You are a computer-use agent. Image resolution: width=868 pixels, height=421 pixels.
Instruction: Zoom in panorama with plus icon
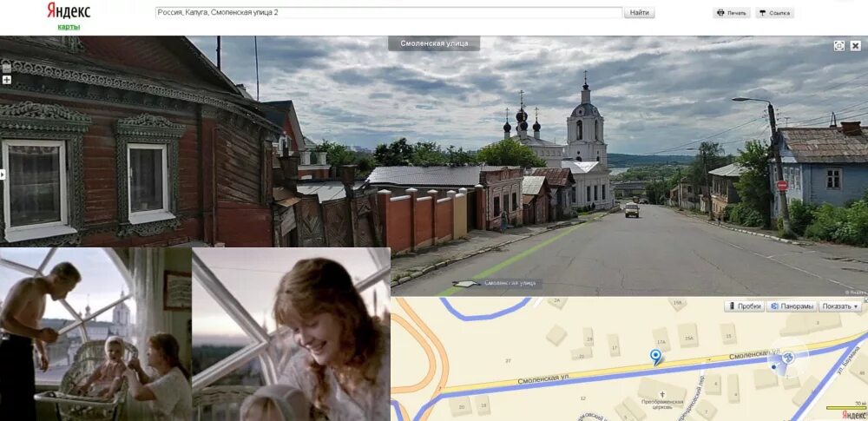7,80
